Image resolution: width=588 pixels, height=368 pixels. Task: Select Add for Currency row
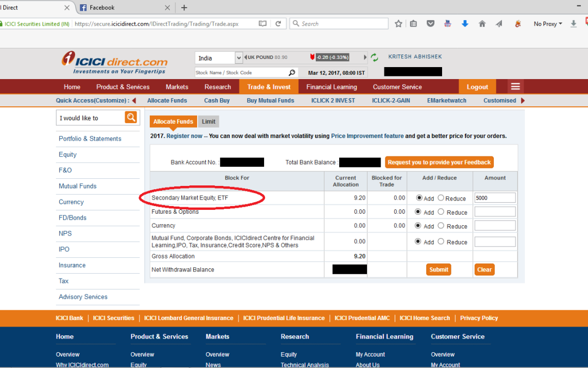tap(418, 226)
